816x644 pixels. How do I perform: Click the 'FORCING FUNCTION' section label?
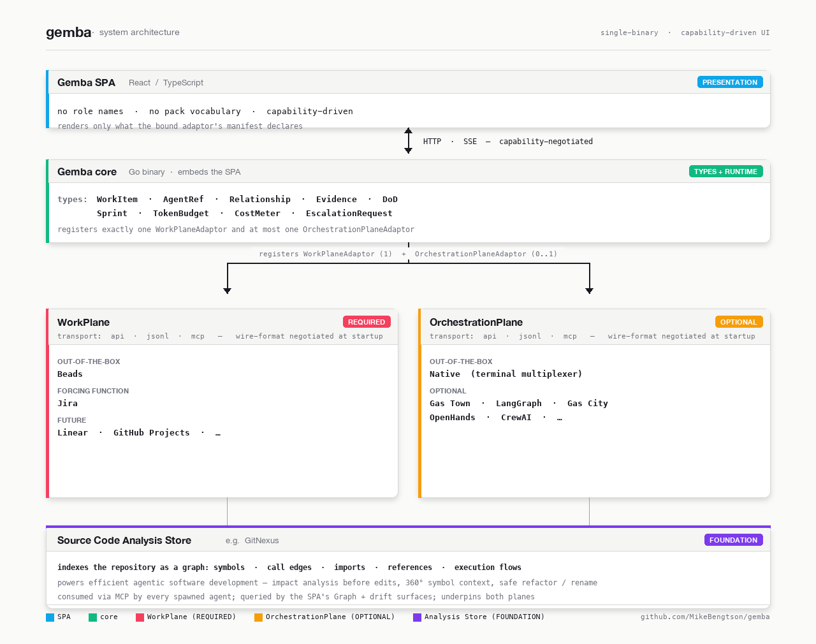pyautogui.click(x=93, y=391)
